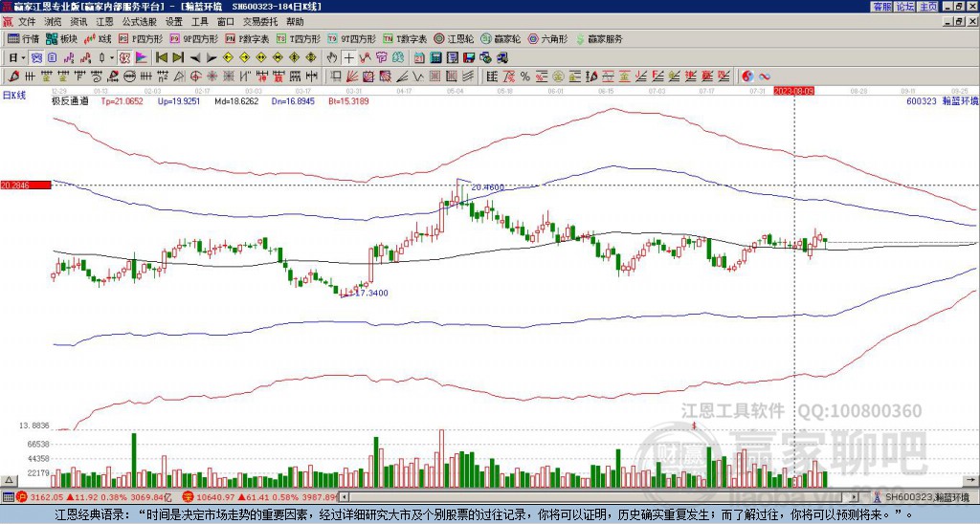Select the zigzag wave line tool
This screenshot has height=524, width=980.
(417, 76)
